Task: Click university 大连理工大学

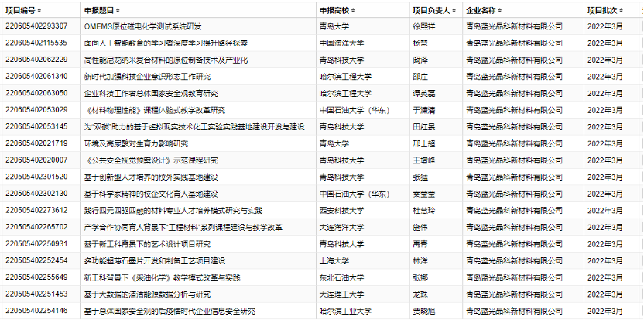Action: pos(341,294)
